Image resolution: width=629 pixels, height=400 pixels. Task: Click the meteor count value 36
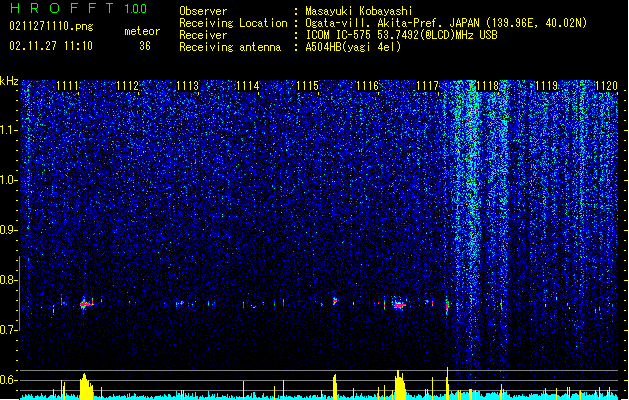pos(145,46)
